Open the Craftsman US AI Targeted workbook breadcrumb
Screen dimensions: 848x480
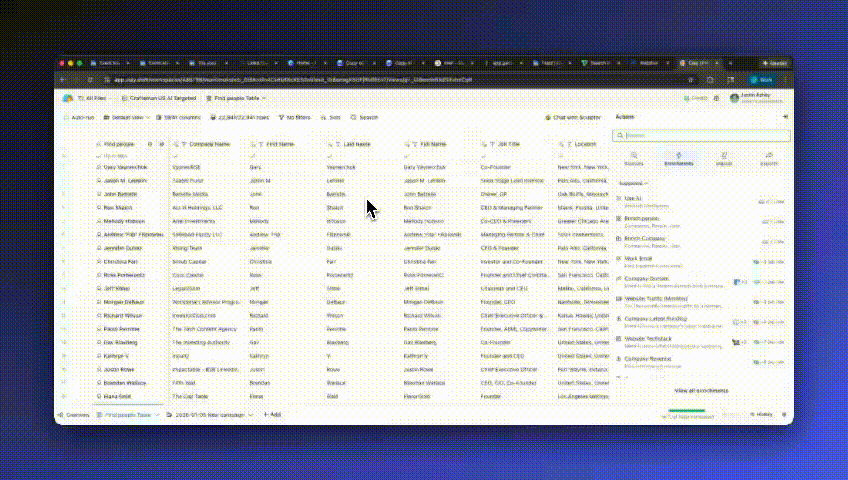(159, 98)
